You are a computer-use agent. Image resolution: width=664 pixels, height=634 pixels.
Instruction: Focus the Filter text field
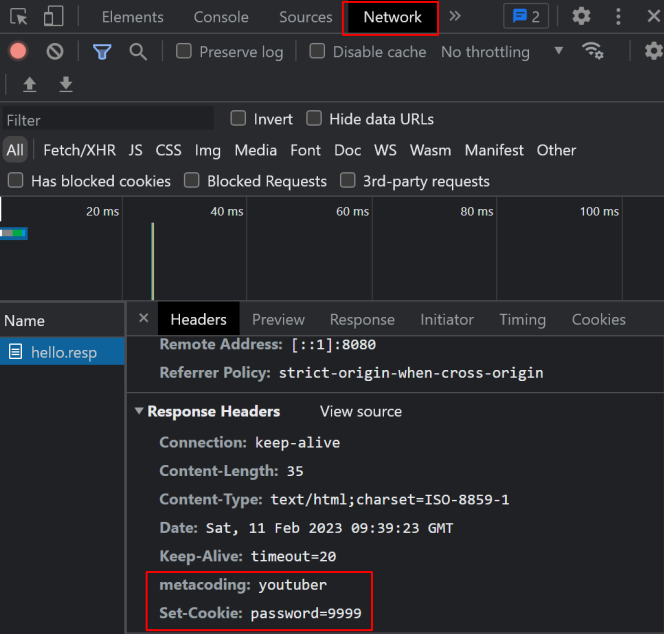108,120
